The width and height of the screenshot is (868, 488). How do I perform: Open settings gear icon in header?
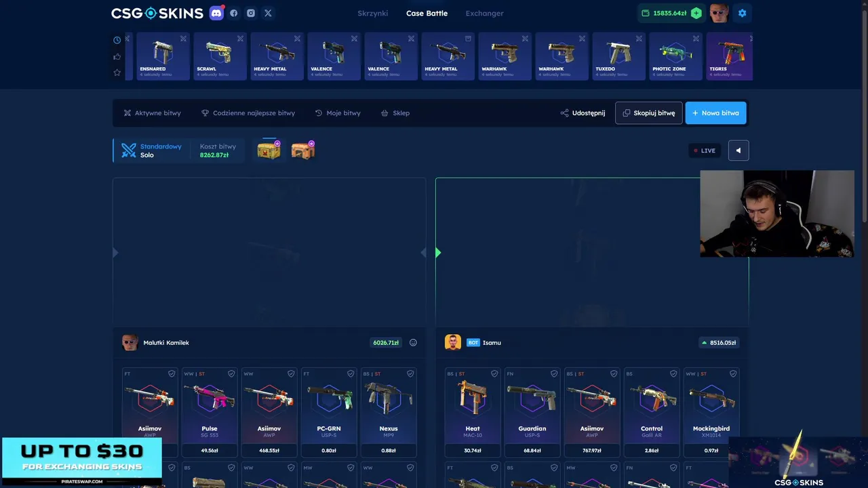(x=742, y=13)
